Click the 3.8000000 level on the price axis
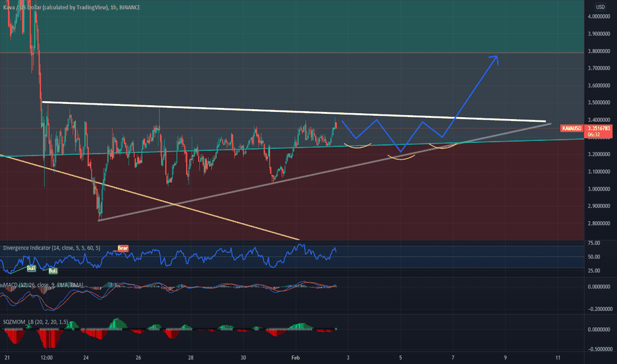 click(x=599, y=51)
